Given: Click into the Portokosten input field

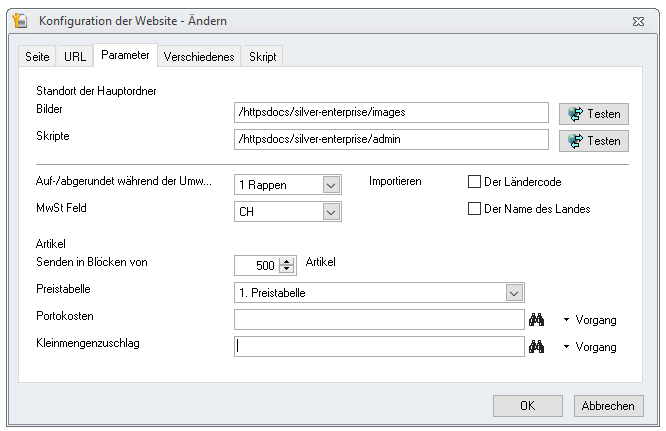Looking at the screenshot, I should pos(379,319).
